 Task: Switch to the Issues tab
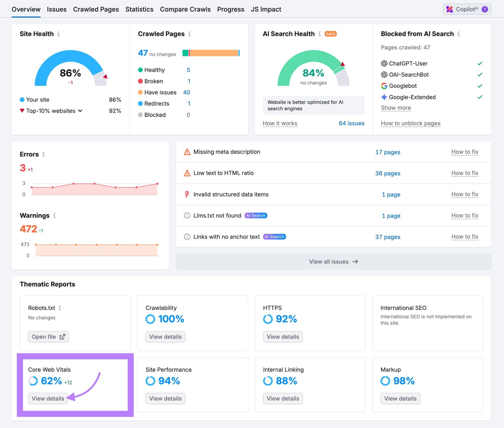[x=57, y=9]
